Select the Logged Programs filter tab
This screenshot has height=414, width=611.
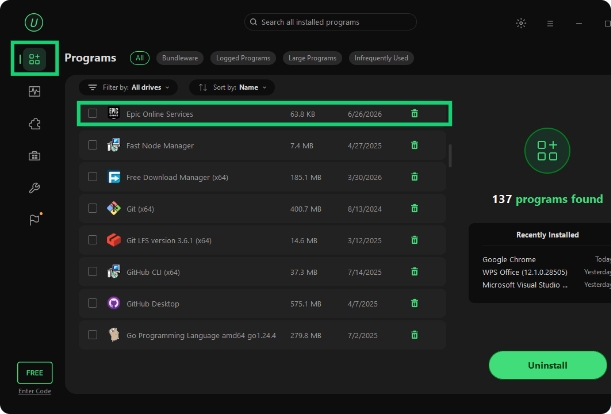tap(243, 58)
